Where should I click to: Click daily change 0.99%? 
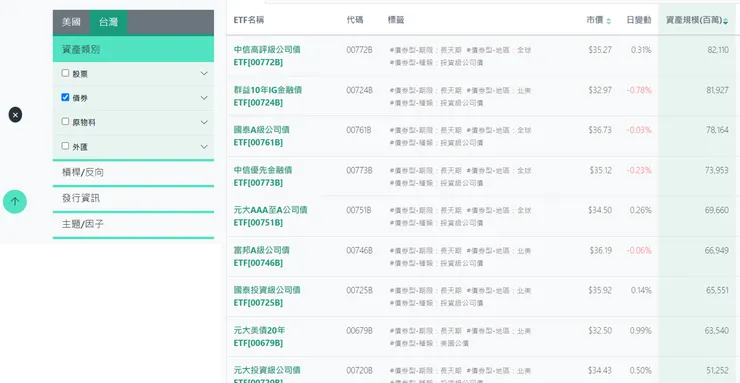640,331
